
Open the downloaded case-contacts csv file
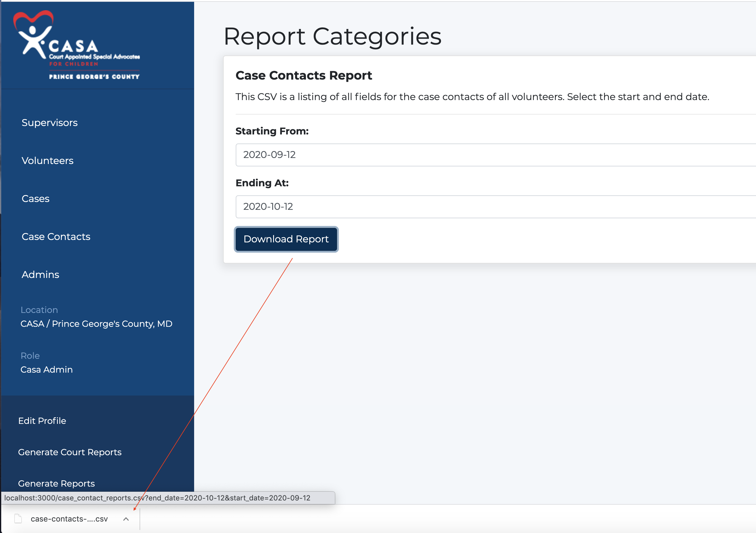click(69, 519)
